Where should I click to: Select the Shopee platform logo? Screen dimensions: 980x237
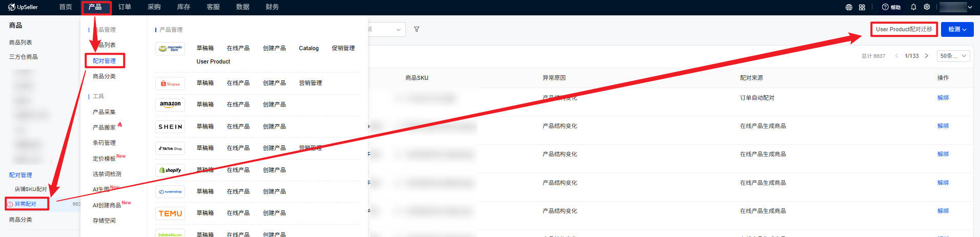(170, 83)
